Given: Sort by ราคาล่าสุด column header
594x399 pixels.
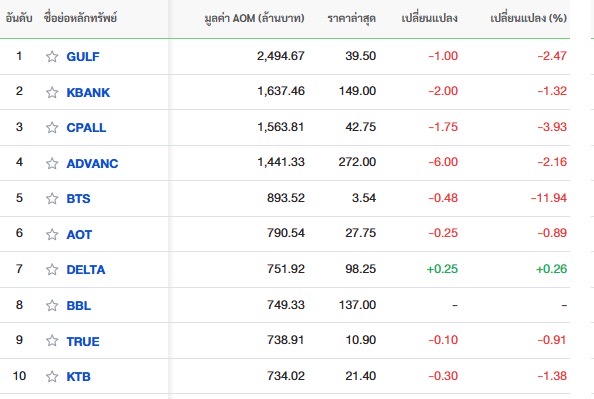Looking at the screenshot, I should pos(352,18).
